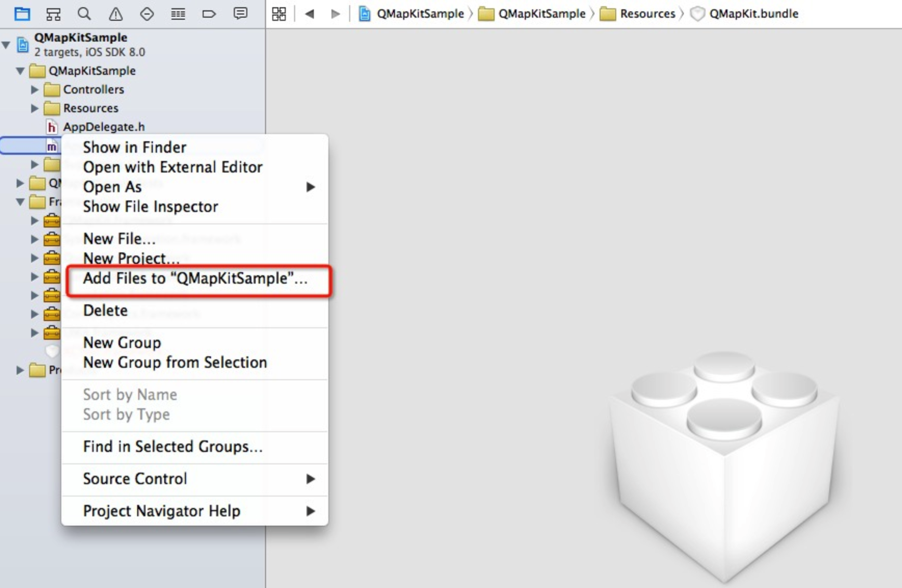Select the QMapKitSample project root row
This screenshot has height=588, width=902.
pos(132,45)
